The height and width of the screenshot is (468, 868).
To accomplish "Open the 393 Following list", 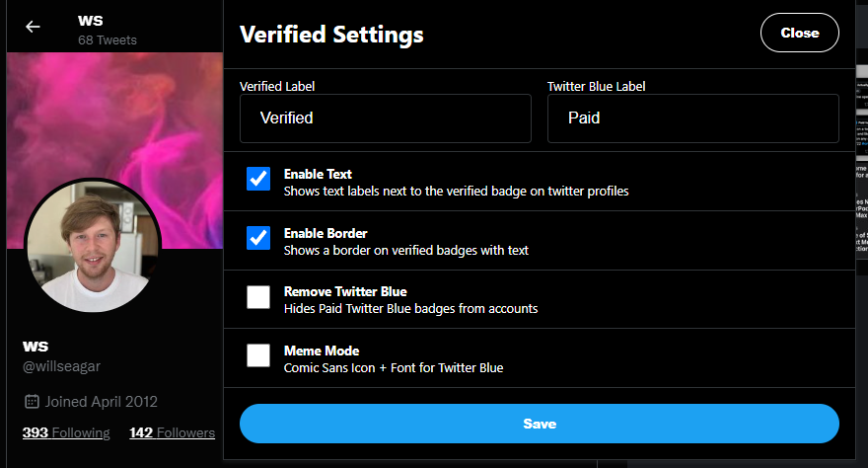I will coord(66,432).
